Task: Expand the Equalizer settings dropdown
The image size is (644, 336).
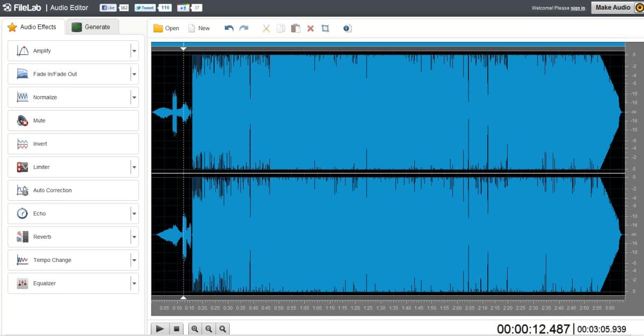Action: tap(134, 283)
